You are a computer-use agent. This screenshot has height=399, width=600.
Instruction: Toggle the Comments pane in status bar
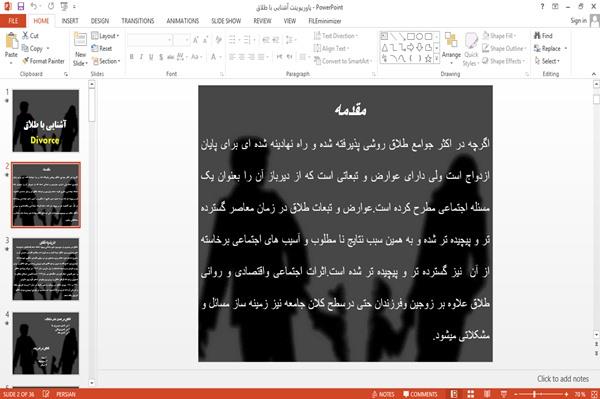pos(420,394)
